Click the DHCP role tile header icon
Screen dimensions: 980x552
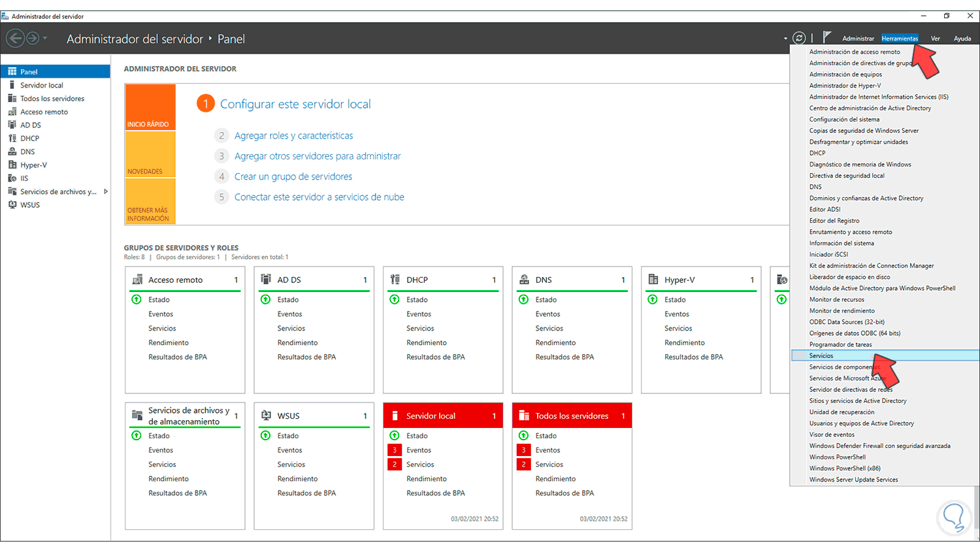(x=395, y=280)
